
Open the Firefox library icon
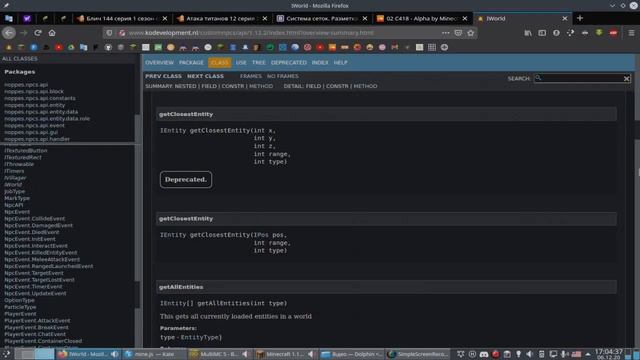point(528,33)
